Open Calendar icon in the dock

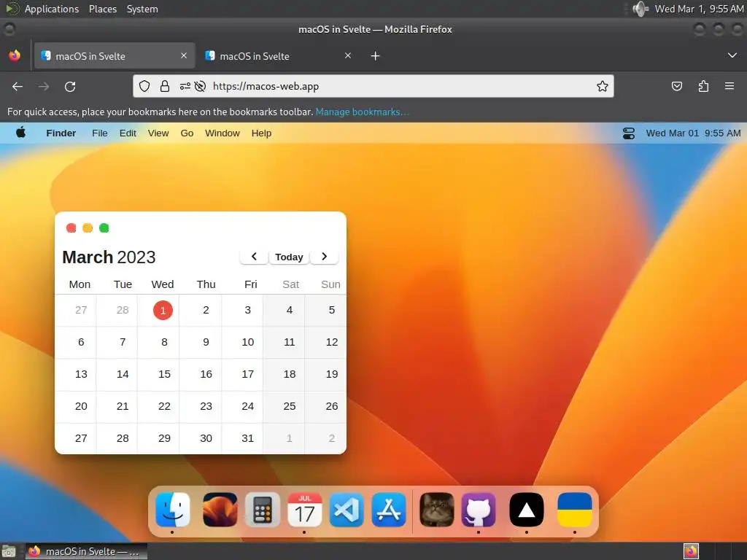(x=304, y=510)
